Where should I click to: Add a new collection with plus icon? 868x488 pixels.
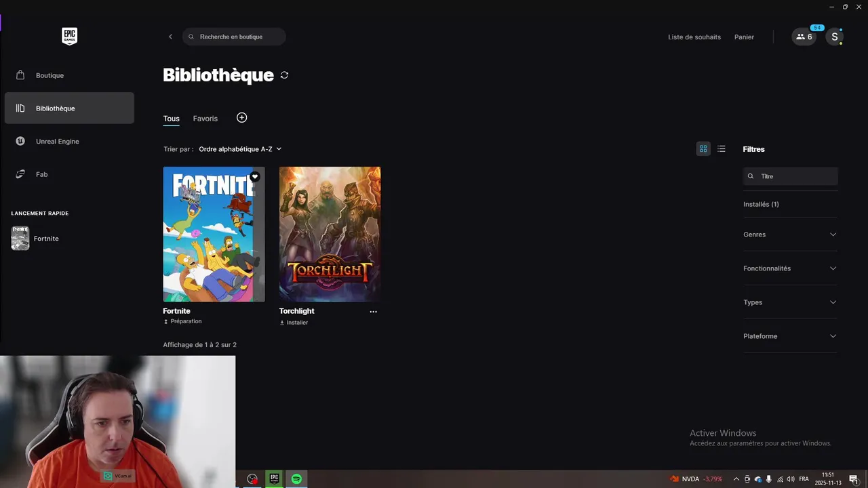point(241,118)
